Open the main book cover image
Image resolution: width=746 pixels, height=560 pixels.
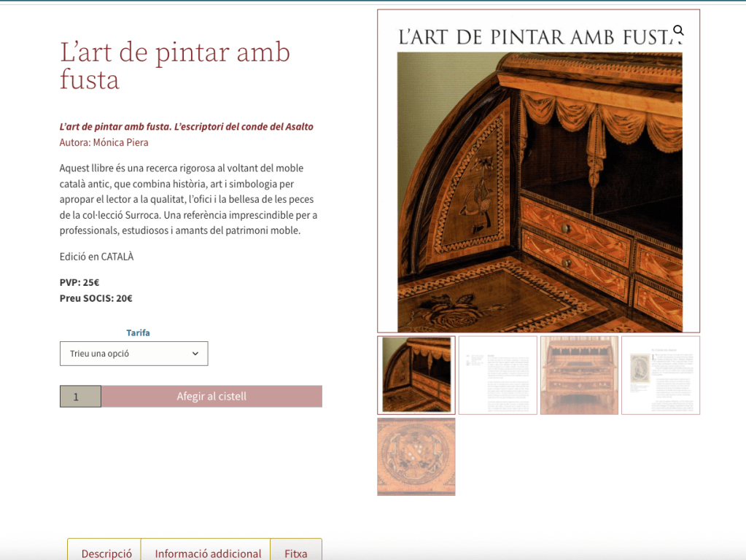[539, 171]
